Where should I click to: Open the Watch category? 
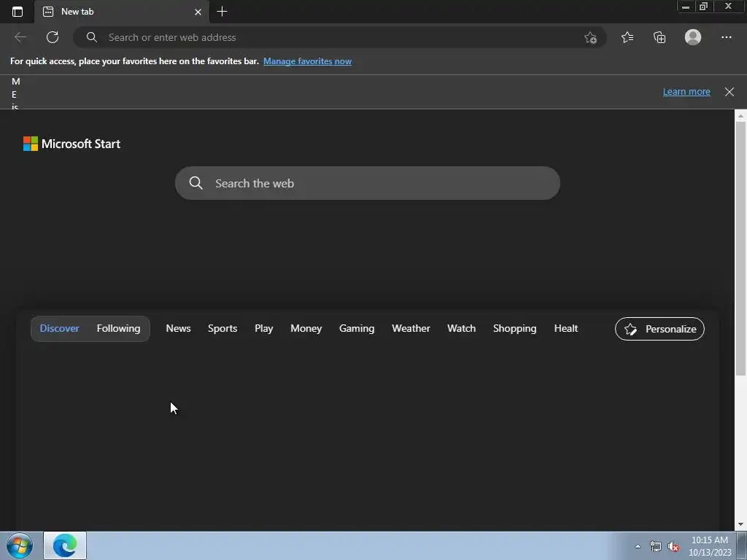(461, 329)
